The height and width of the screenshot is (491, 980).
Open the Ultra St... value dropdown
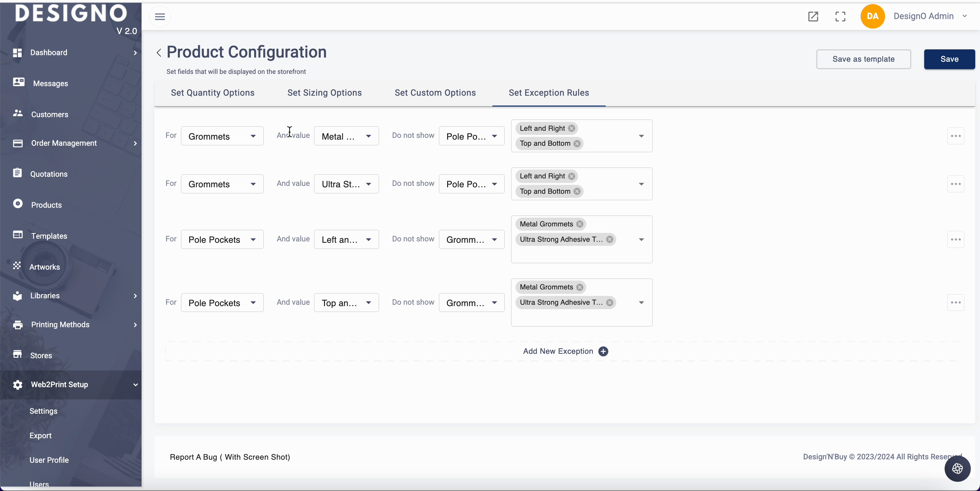(346, 184)
